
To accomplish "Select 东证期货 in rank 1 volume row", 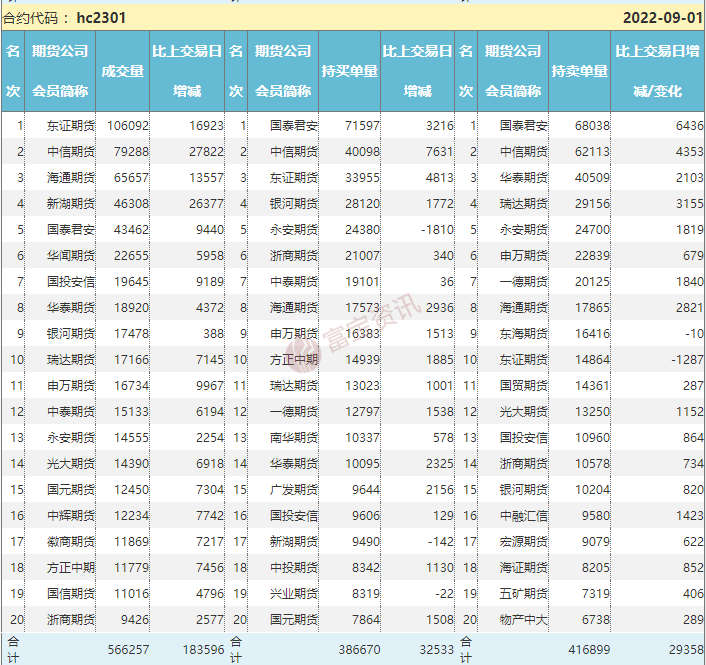I will click(x=71, y=126).
